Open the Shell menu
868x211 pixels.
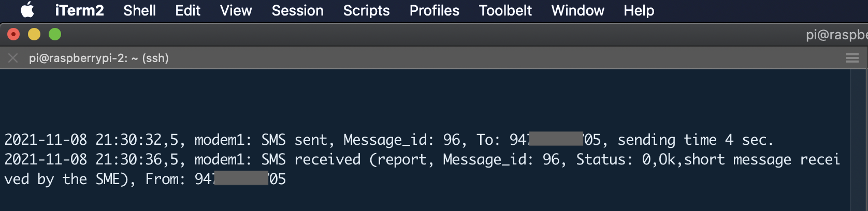139,10
